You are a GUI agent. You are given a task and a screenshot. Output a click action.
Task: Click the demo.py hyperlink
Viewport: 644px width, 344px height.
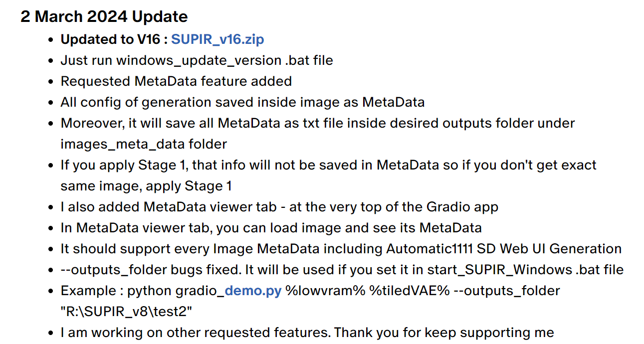[x=253, y=291]
